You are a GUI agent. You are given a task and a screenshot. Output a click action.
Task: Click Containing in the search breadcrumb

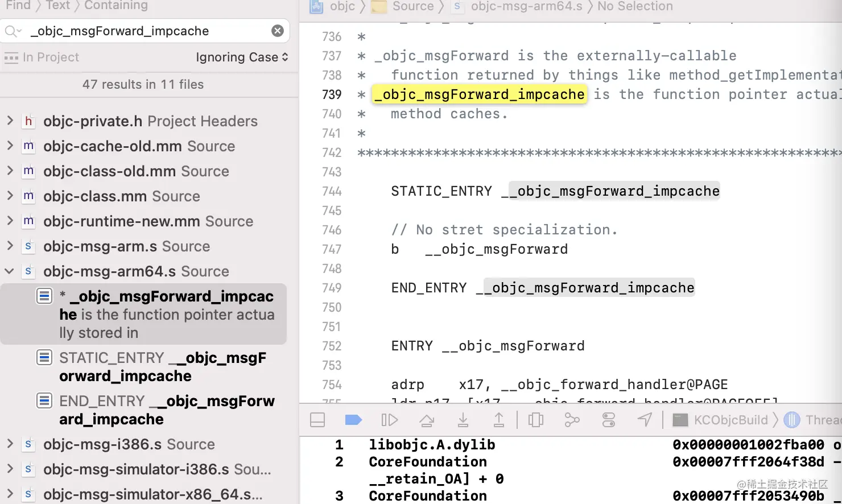click(116, 6)
